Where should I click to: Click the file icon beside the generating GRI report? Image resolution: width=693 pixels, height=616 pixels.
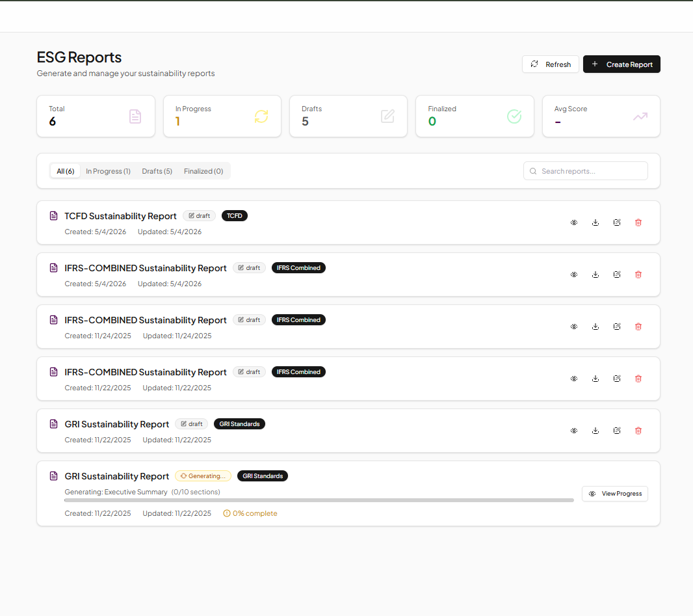(53, 475)
